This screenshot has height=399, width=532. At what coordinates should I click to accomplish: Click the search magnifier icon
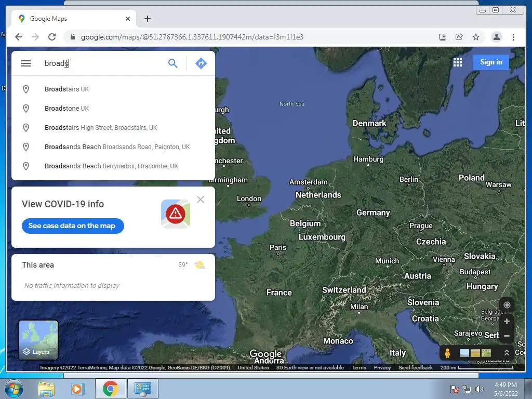[172, 63]
